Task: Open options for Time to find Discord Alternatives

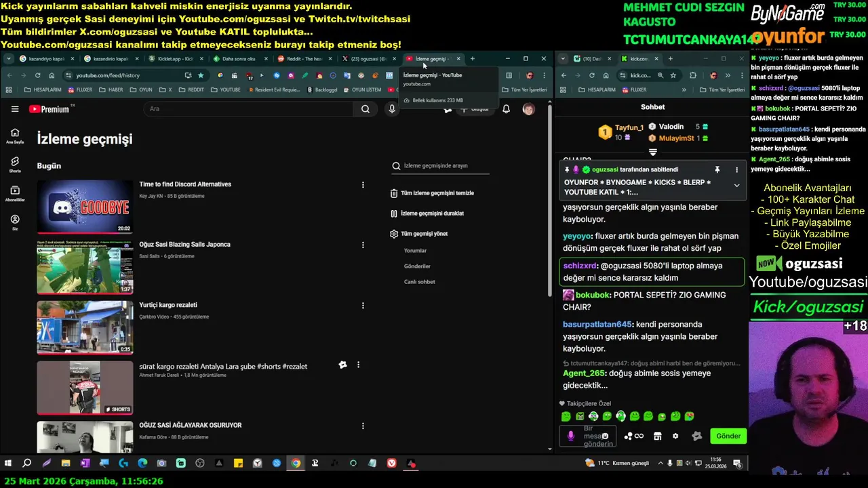Action: point(363,185)
